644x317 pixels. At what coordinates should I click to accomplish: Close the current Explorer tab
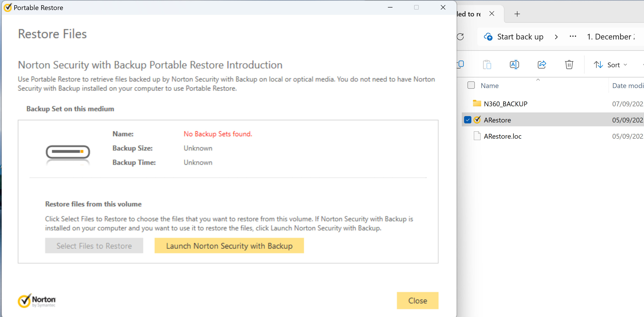[492, 14]
